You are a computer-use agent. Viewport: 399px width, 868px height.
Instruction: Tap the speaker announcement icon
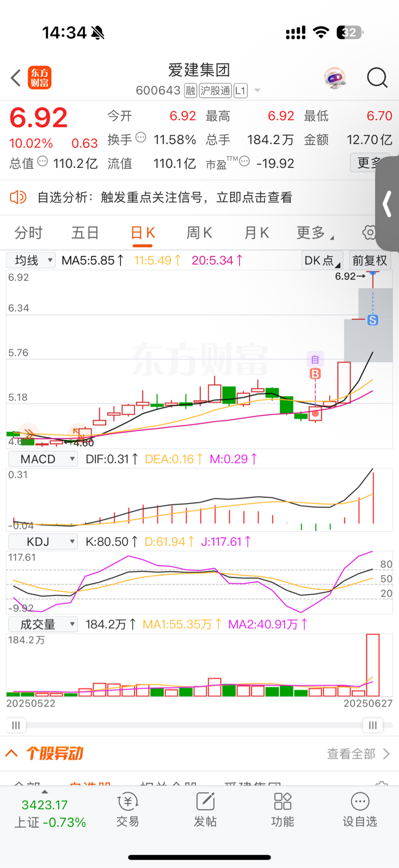click(x=18, y=198)
